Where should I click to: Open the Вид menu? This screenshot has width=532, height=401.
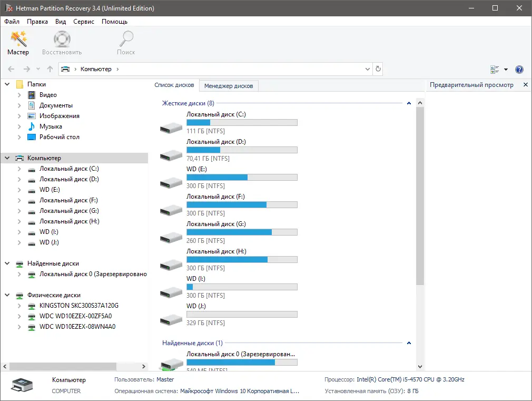pyautogui.click(x=61, y=22)
